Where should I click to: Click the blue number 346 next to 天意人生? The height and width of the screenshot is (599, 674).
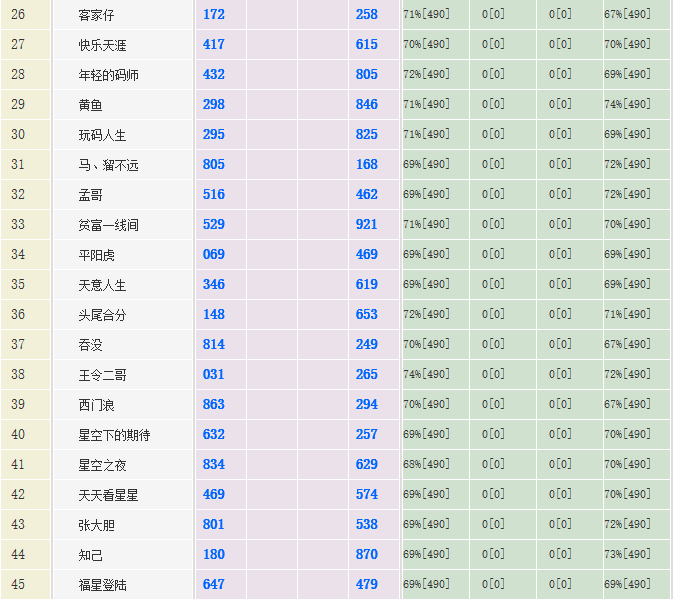(x=213, y=285)
